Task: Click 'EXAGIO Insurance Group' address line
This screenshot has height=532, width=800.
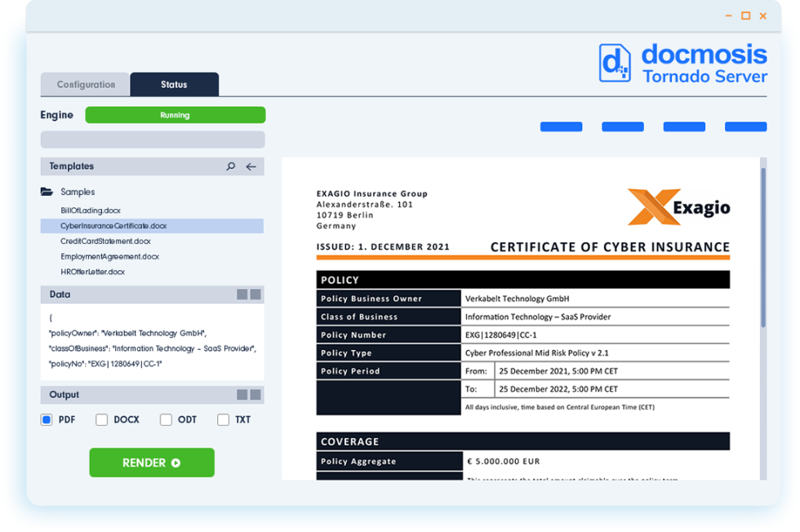Action: pos(372,194)
